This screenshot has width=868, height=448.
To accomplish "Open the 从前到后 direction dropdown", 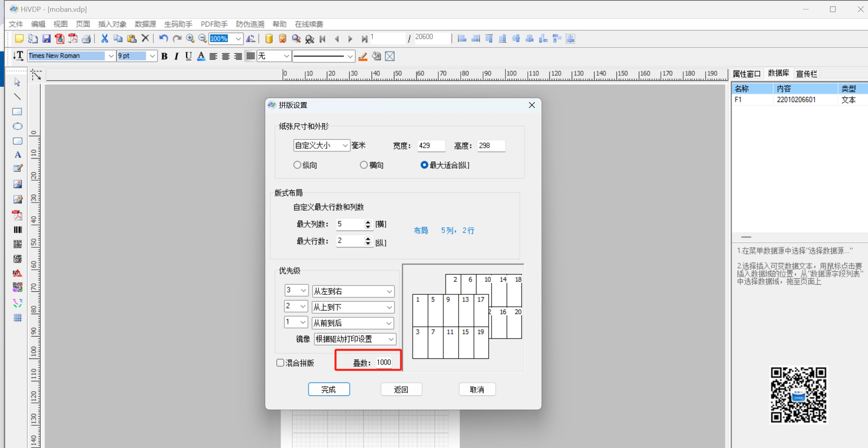I will coord(353,323).
